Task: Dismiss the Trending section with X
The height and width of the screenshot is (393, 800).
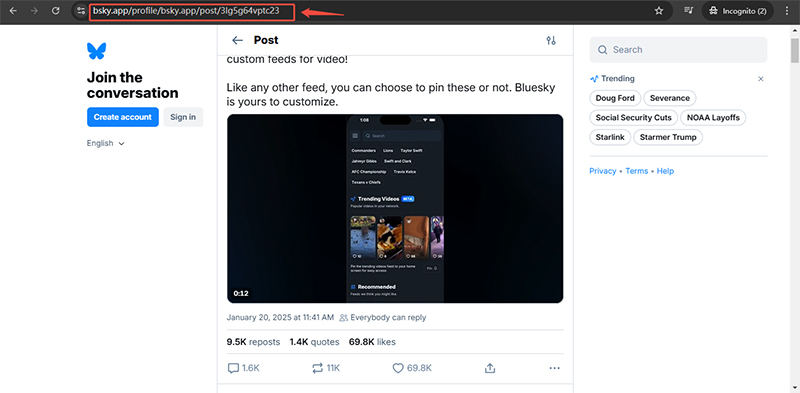Action: point(761,79)
